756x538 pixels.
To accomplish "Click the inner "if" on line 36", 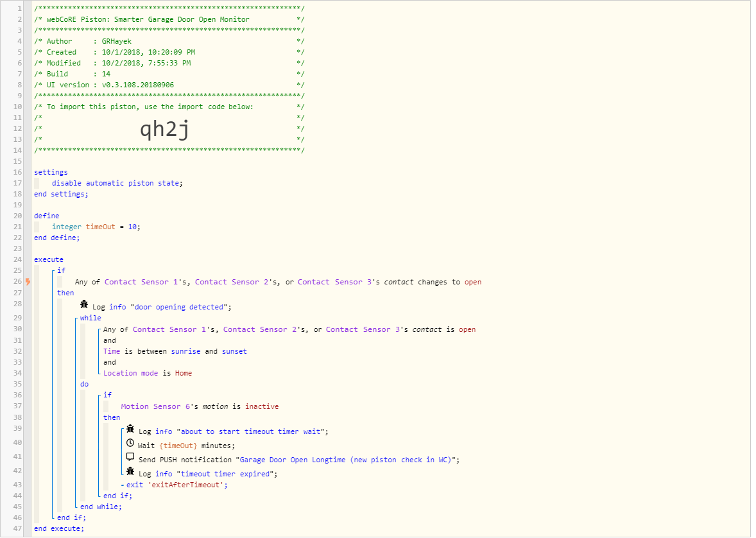I will pyautogui.click(x=108, y=395).
